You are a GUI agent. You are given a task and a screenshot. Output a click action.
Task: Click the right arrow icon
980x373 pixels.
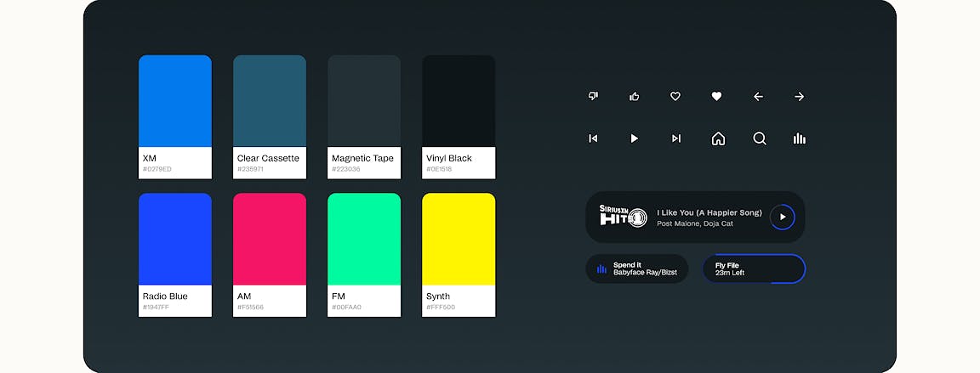click(799, 96)
